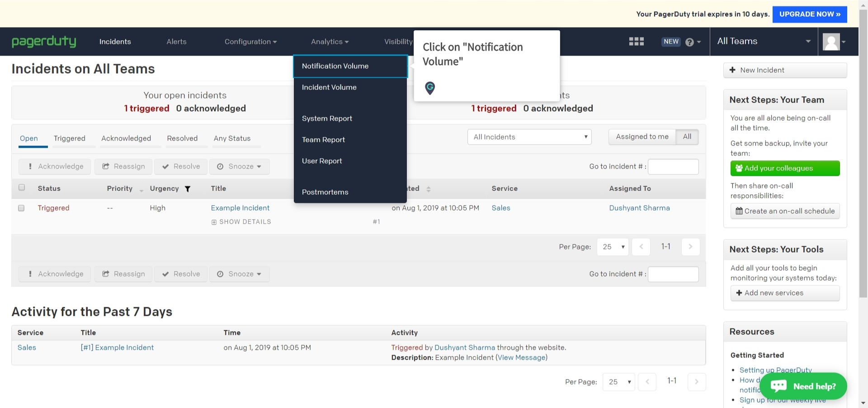Switch to the Resolved tab
The image size is (868, 408).
182,139
